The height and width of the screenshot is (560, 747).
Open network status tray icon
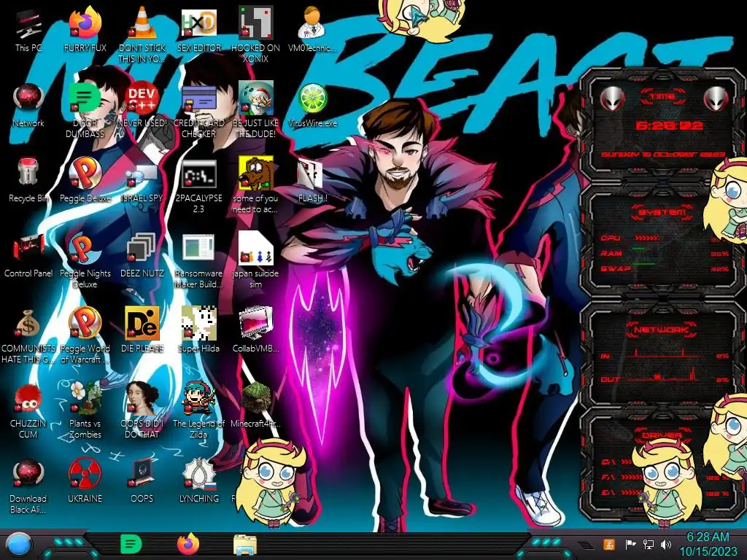pos(649,544)
